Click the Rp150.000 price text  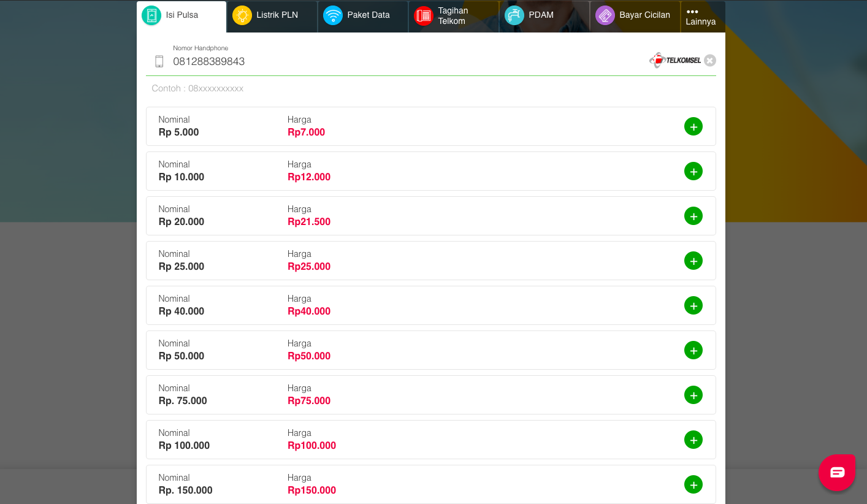(311, 491)
